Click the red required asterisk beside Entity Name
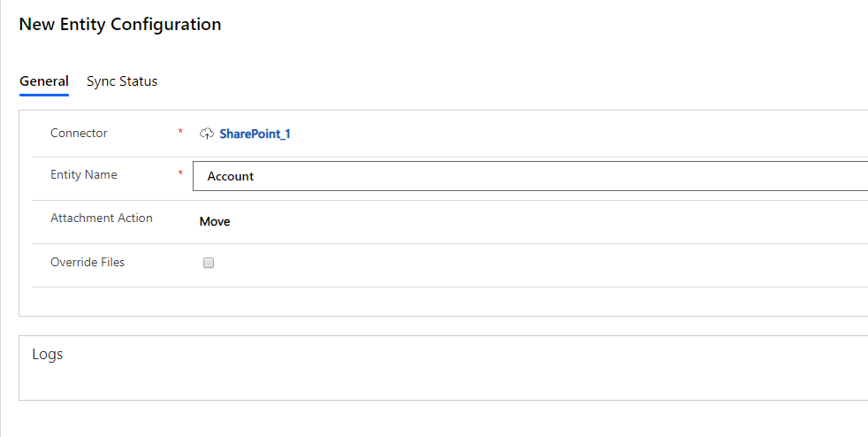868x437 pixels. click(180, 173)
